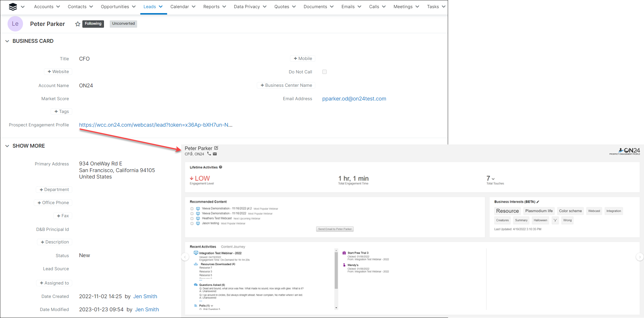Open Reports module dropdown arrow
This screenshot has width=644, height=318.
coord(224,6)
